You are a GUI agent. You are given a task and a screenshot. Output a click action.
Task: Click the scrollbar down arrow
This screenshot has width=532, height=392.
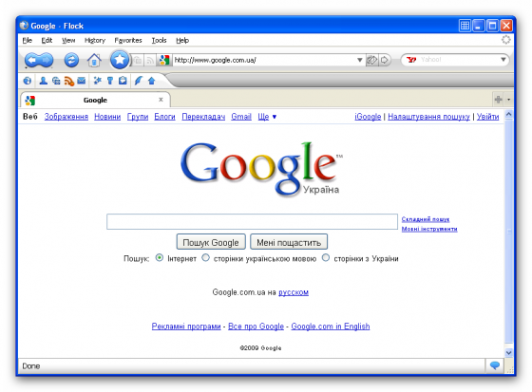pyautogui.click(x=508, y=352)
